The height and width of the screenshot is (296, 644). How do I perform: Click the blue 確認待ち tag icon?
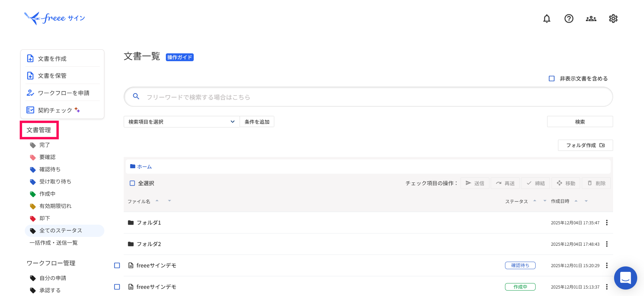coord(33,170)
